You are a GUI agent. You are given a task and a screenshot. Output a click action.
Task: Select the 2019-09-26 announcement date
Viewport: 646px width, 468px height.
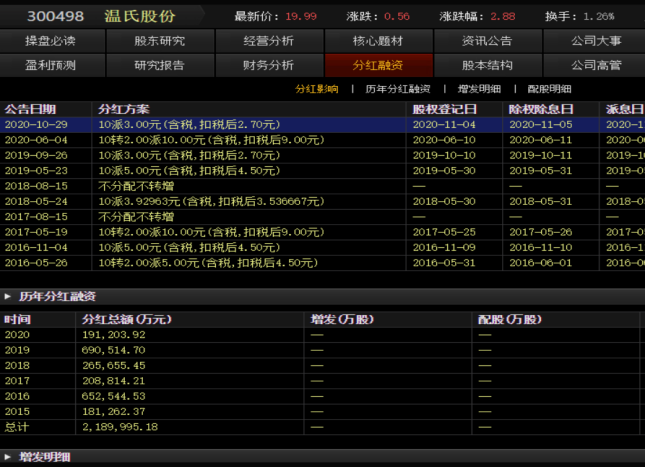point(36,155)
